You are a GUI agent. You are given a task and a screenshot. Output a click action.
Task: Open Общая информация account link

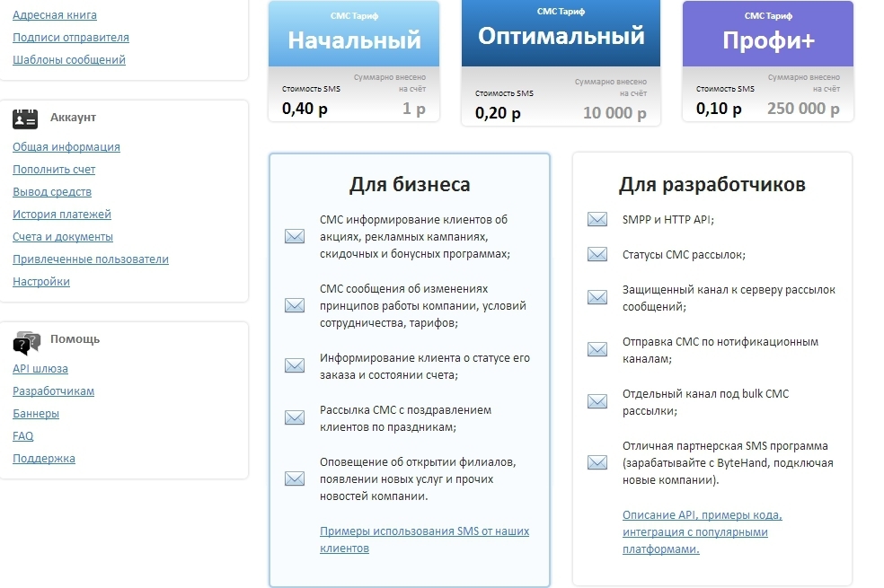[x=66, y=147]
